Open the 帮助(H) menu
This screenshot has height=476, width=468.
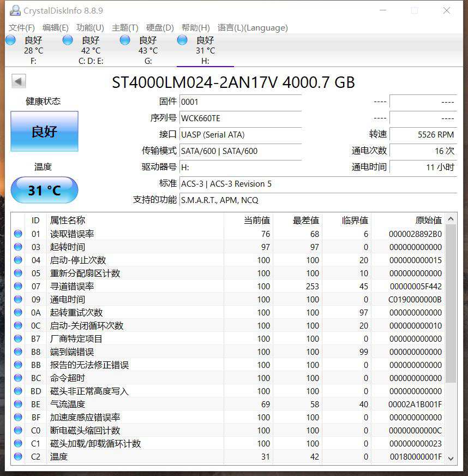click(196, 28)
